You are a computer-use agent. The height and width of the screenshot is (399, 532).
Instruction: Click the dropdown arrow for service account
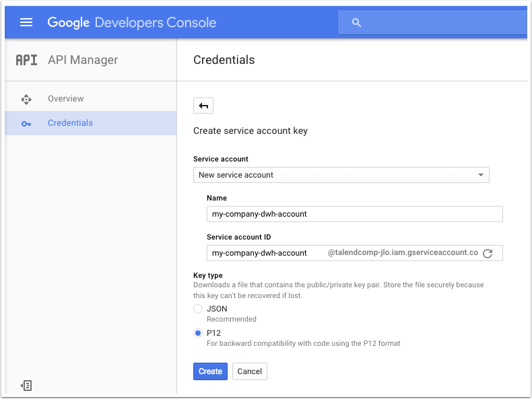click(481, 175)
